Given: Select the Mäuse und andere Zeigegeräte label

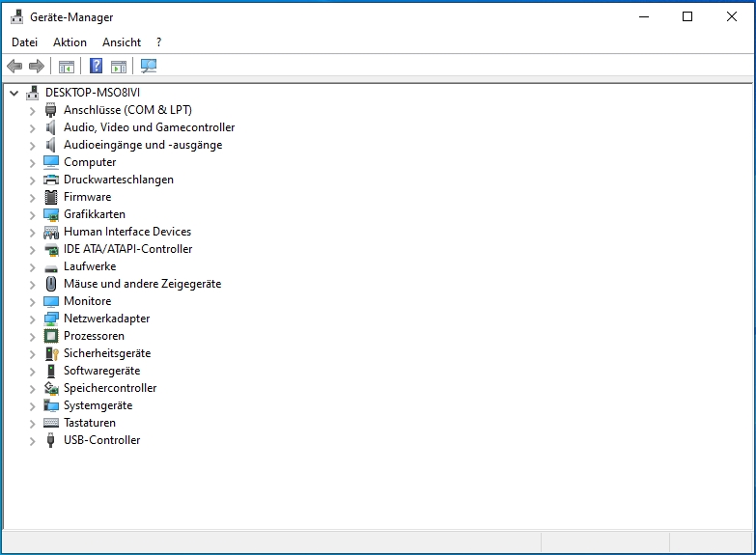Looking at the screenshot, I should pyautogui.click(x=142, y=284).
